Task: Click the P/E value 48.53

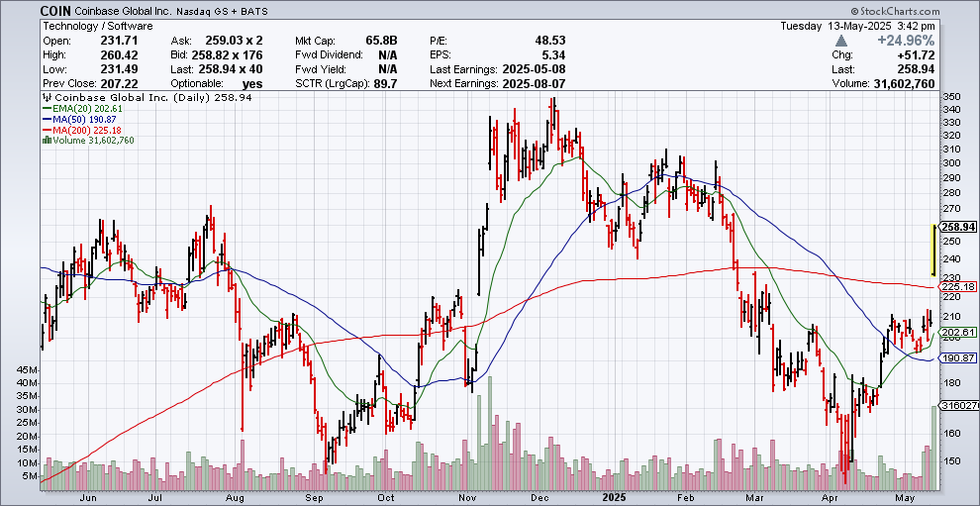Action: tap(550, 41)
